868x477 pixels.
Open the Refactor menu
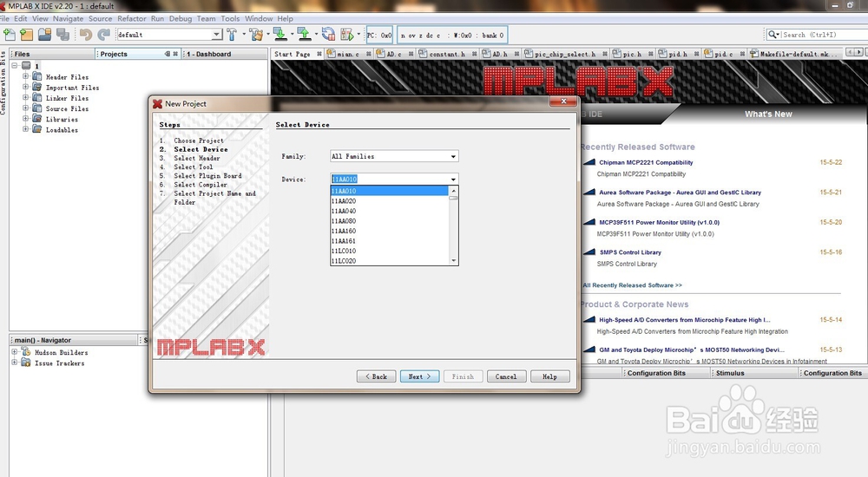(131, 18)
